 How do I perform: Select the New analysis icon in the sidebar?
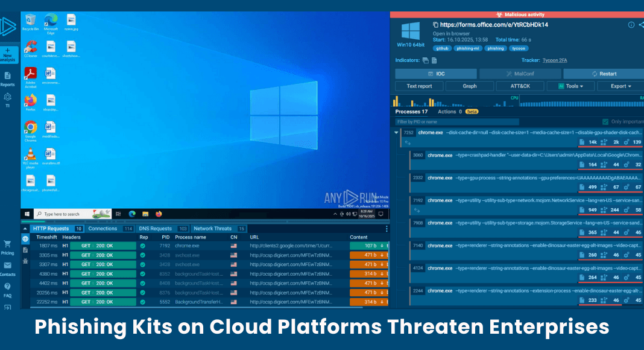coord(7,56)
